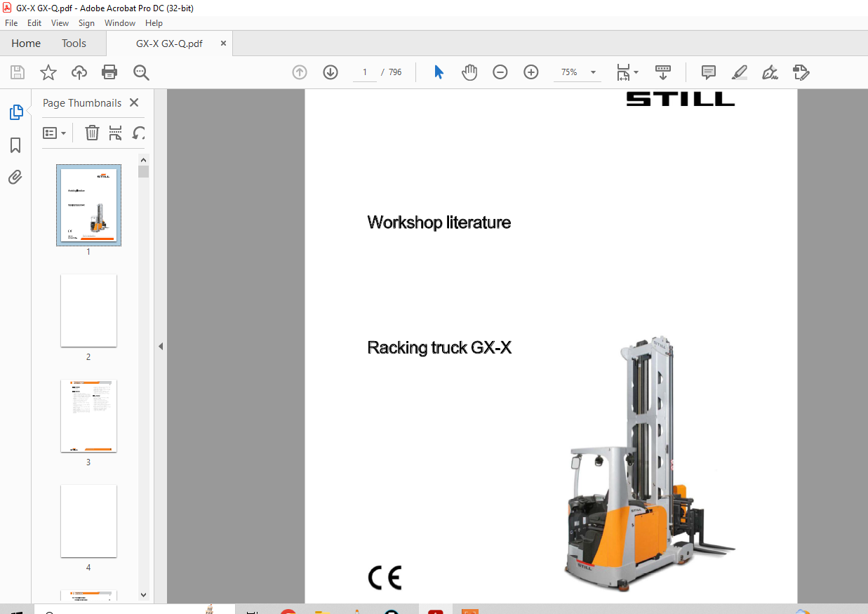This screenshot has width=868, height=614.
Task: Open the fit page options icon
Action: tap(623, 72)
